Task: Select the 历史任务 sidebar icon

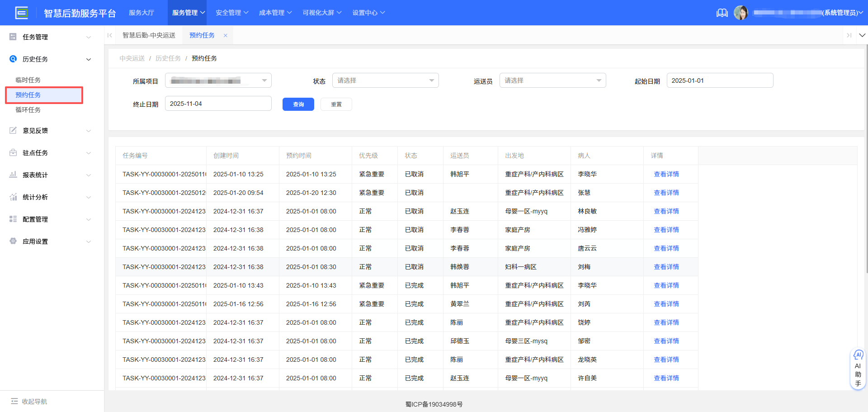Action: point(13,59)
